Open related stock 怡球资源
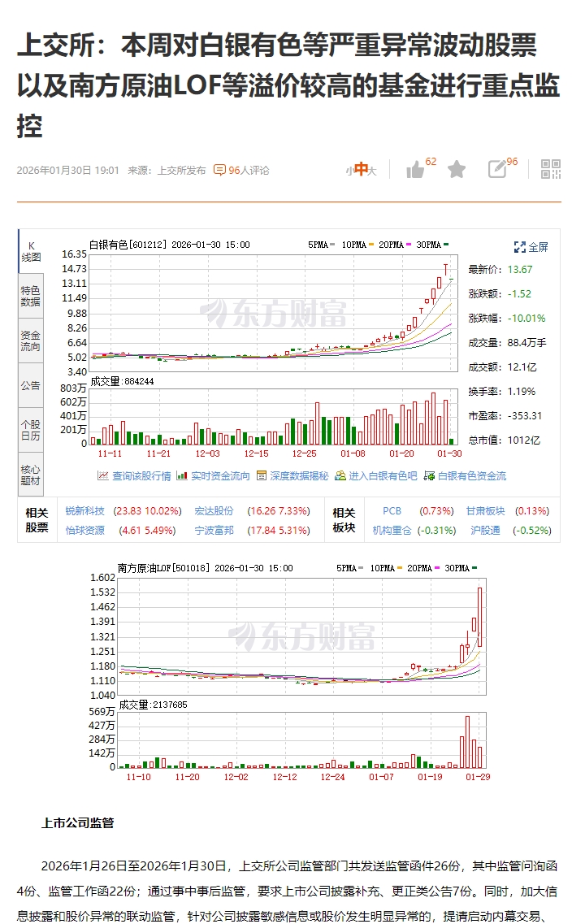The image size is (572, 924). pyautogui.click(x=84, y=531)
